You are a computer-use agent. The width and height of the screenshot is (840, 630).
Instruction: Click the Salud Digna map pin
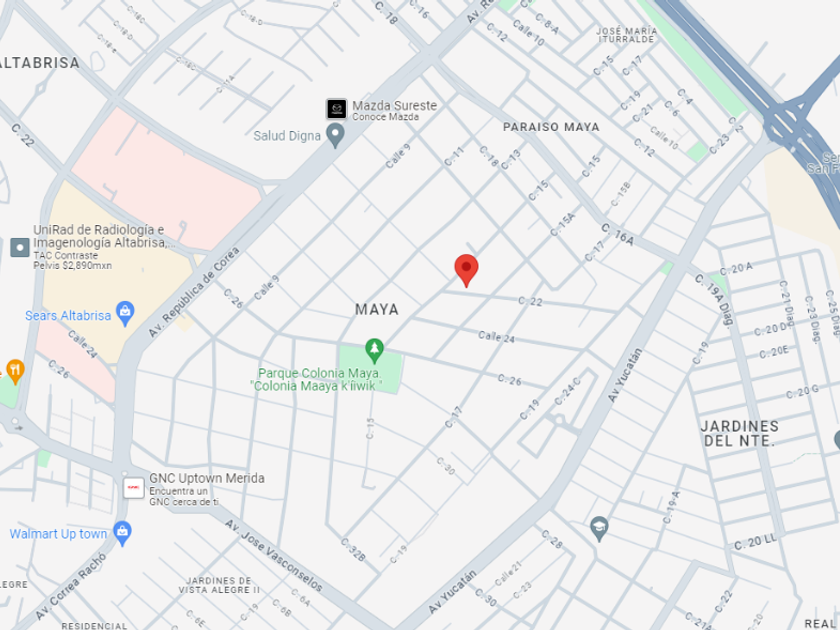[x=335, y=136]
